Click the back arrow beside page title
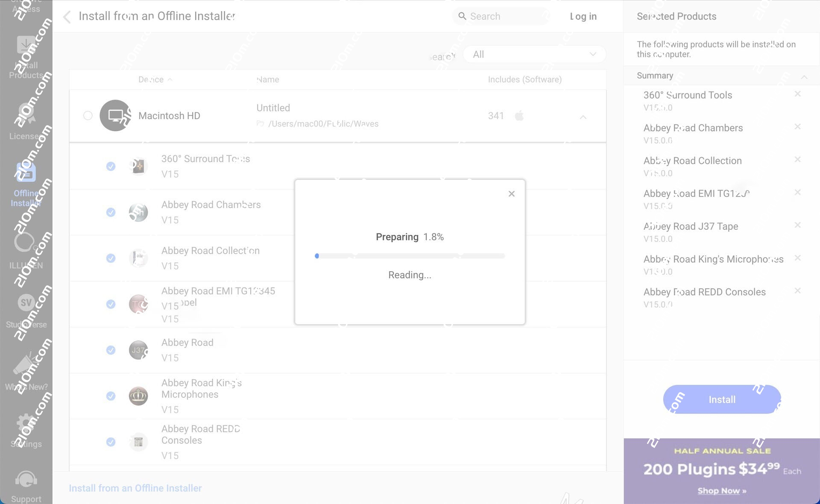The image size is (820, 504). (x=67, y=17)
